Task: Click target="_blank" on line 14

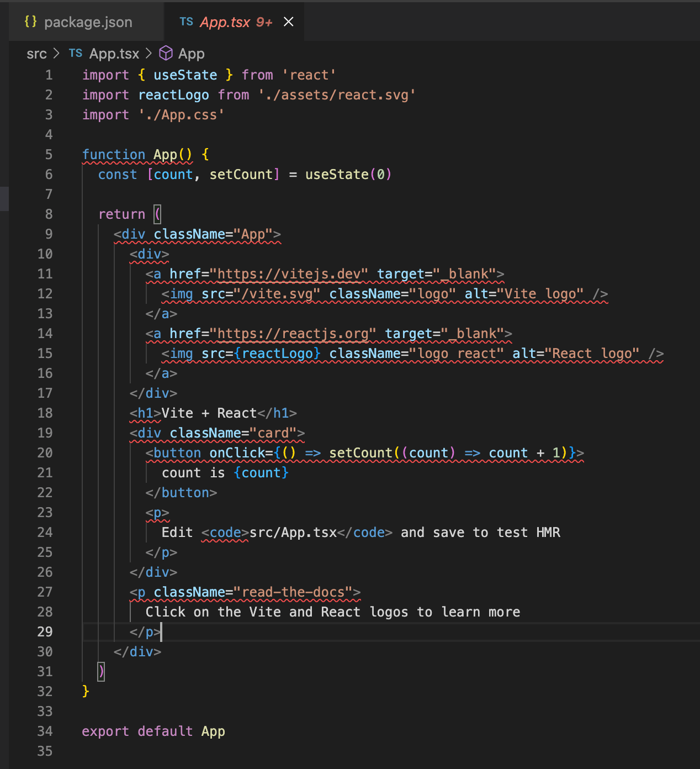Action: coord(444,334)
